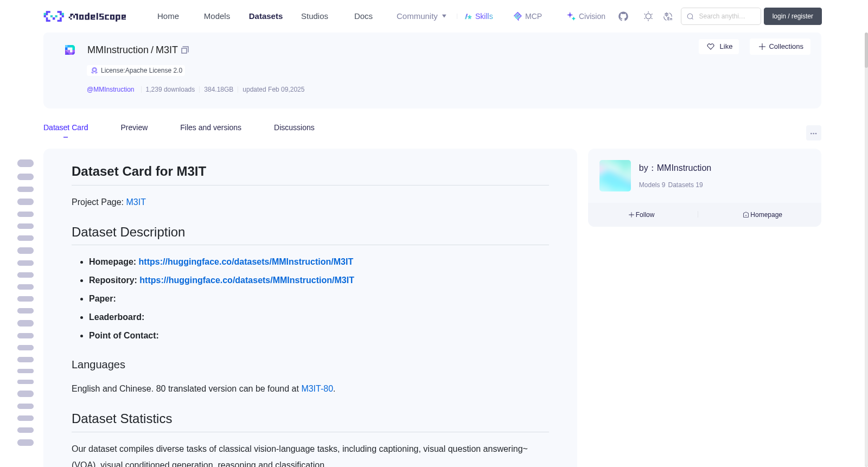
Task: Open the Studios nav item
Action: pos(315,16)
